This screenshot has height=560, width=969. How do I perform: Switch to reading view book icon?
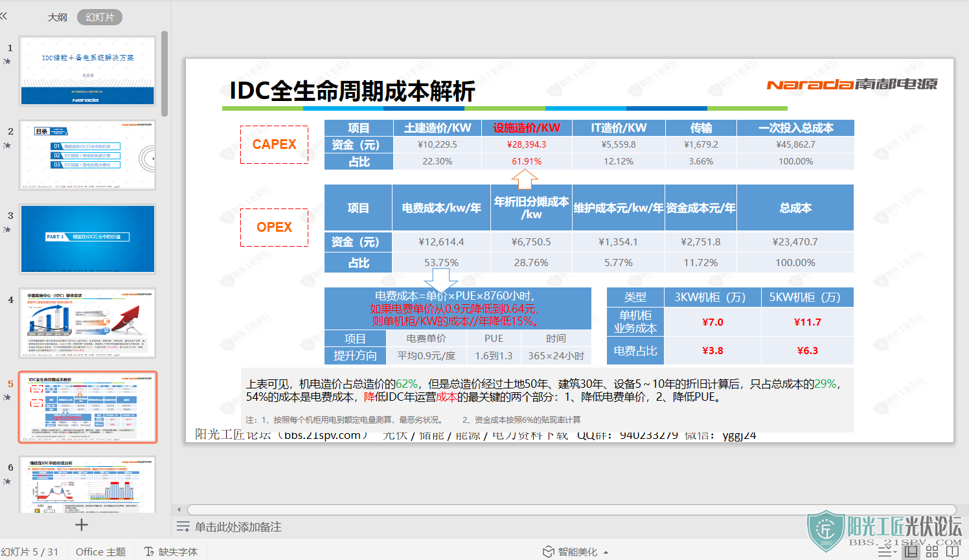pos(952,552)
